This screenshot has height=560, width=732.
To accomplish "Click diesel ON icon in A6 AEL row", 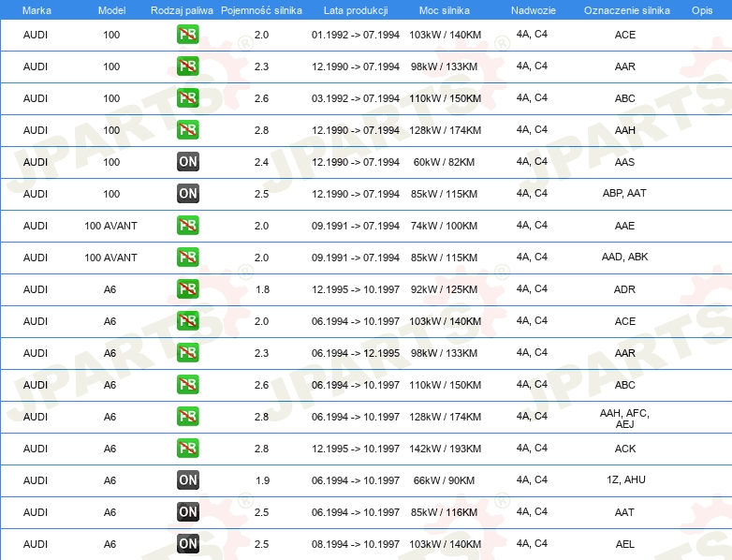I will (x=188, y=544).
